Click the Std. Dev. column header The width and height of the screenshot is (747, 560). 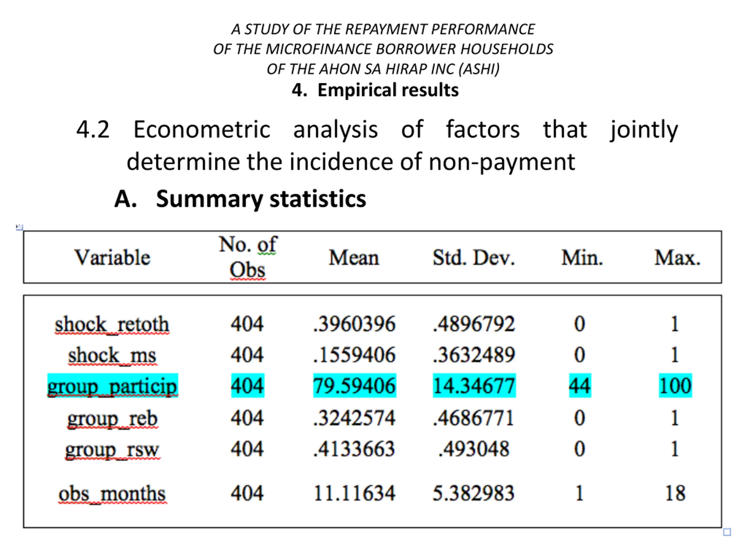click(474, 258)
